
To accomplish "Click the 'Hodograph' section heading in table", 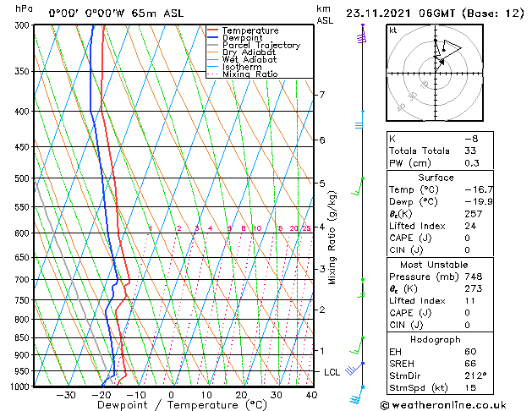I will (x=436, y=340).
